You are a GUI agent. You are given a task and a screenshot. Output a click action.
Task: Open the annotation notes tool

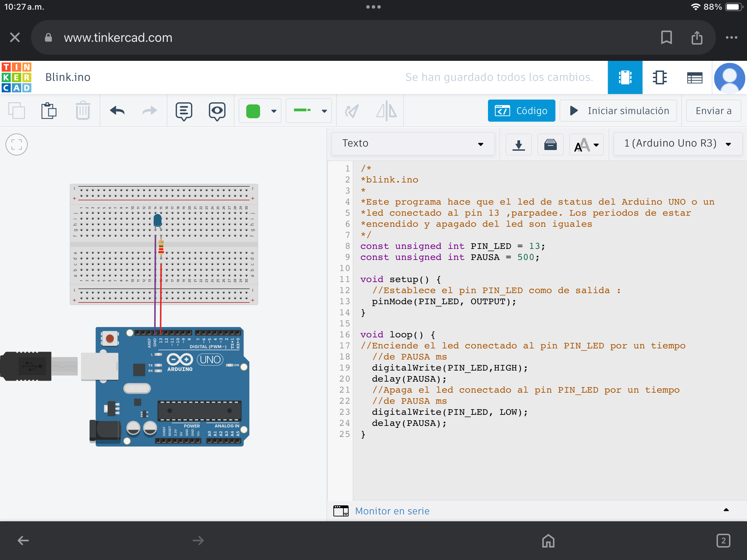184,111
